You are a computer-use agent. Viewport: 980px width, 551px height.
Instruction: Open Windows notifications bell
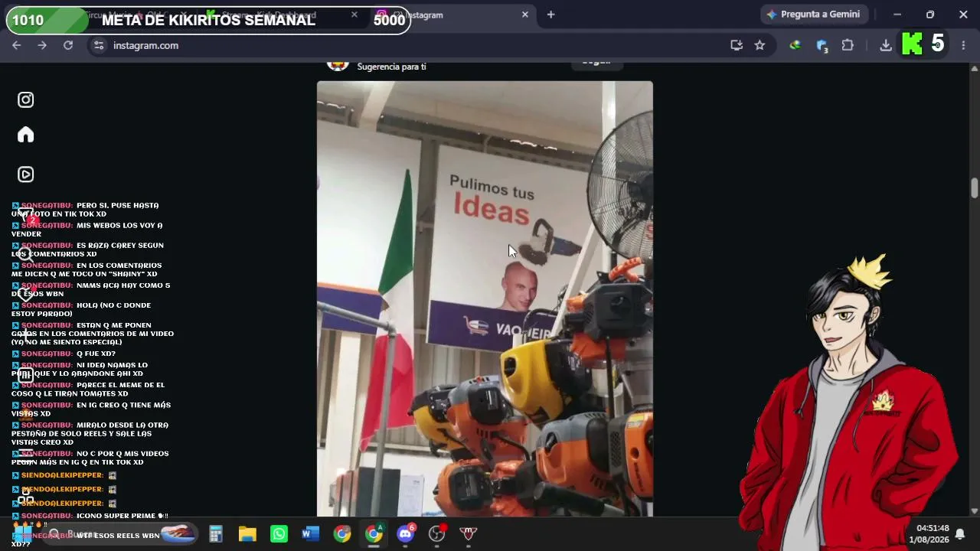pyautogui.click(x=959, y=533)
